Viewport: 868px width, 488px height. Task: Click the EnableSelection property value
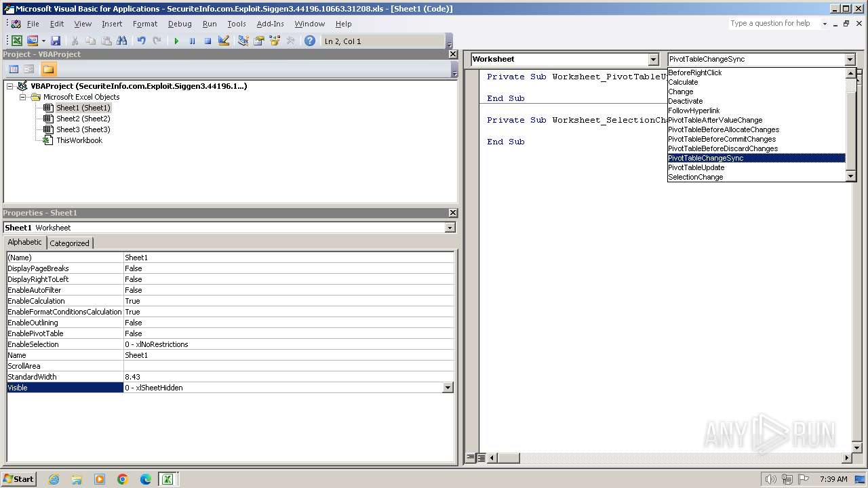coord(288,344)
